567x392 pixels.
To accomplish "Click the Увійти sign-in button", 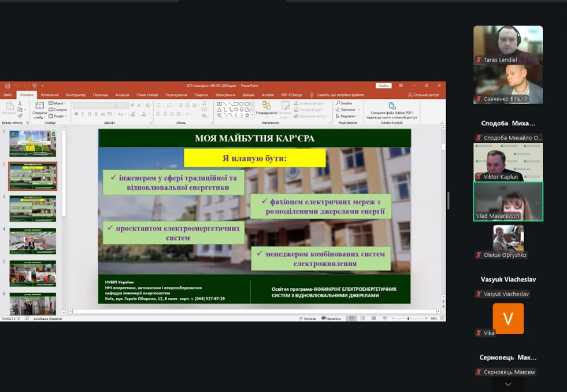I will [x=383, y=86].
